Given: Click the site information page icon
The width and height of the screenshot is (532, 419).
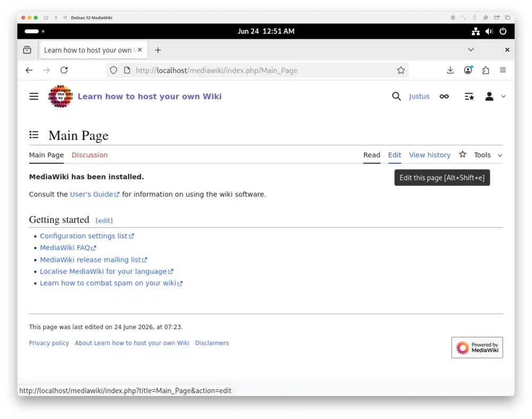Looking at the screenshot, I should 127,70.
